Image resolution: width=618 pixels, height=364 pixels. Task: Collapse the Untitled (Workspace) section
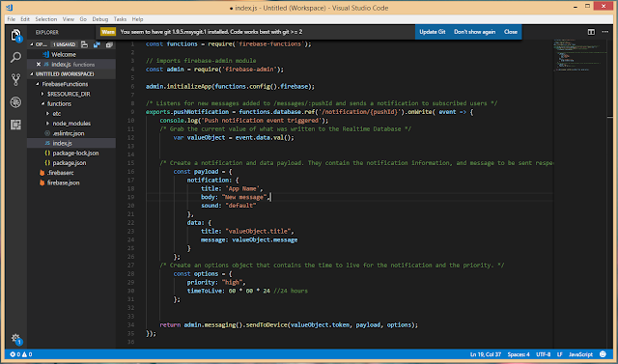(x=32, y=74)
